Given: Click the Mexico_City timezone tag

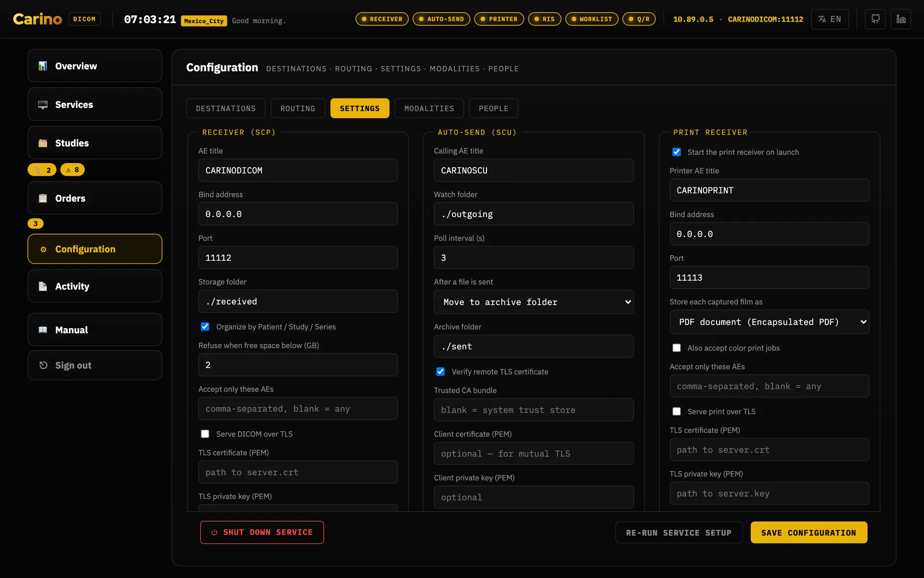Looking at the screenshot, I should click(x=204, y=21).
